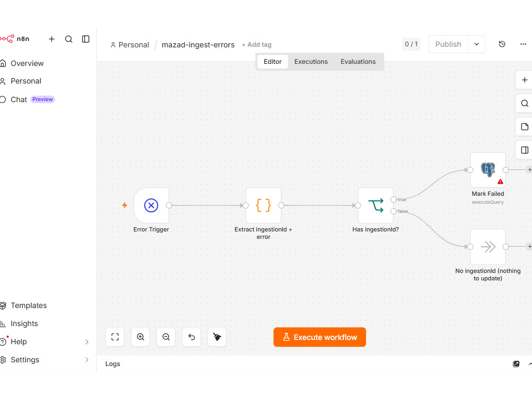Publish the workflow
Image resolution: width=532 pixels, height=399 pixels.
pos(448,44)
